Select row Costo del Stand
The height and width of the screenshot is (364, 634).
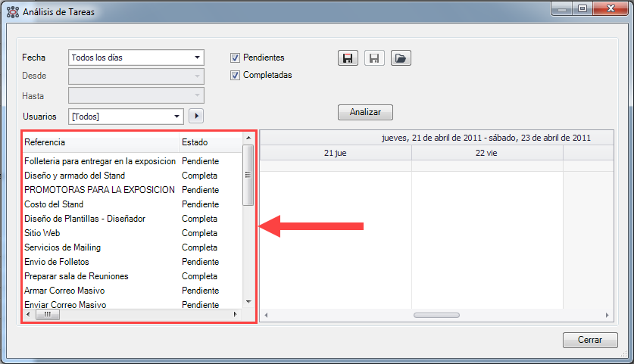pyautogui.click(x=133, y=204)
